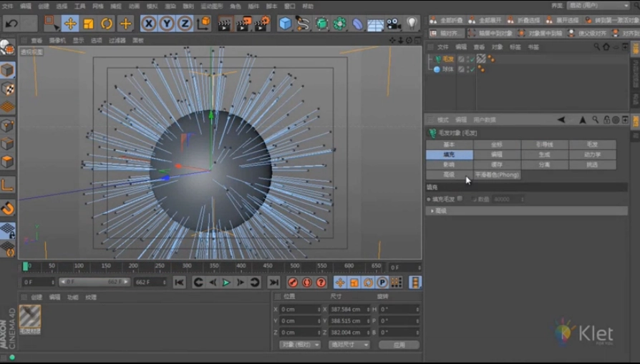This screenshot has height=364, width=640.
Task: Select the Move tool
Action: point(70,24)
